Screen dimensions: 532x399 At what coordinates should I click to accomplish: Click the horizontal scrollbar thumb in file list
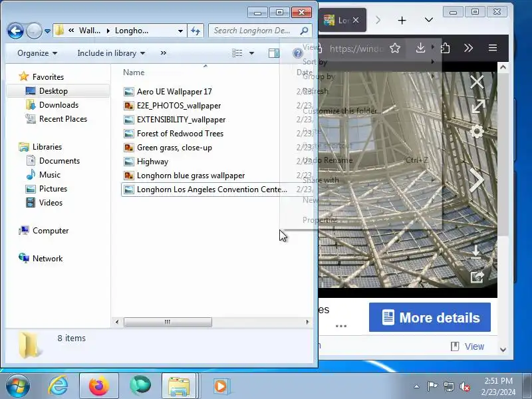coord(168,322)
